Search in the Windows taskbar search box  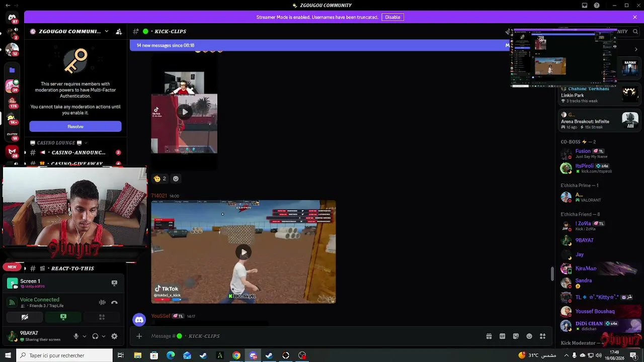pos(64,355)
